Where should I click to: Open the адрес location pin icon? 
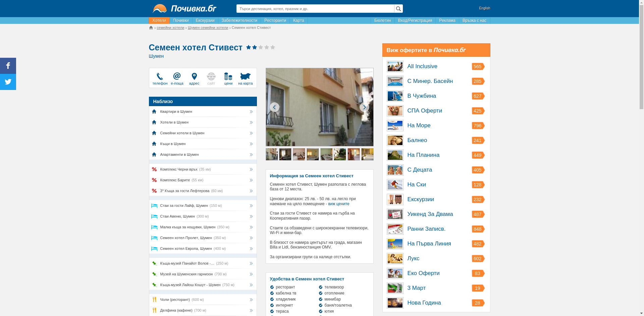point(194,77)
